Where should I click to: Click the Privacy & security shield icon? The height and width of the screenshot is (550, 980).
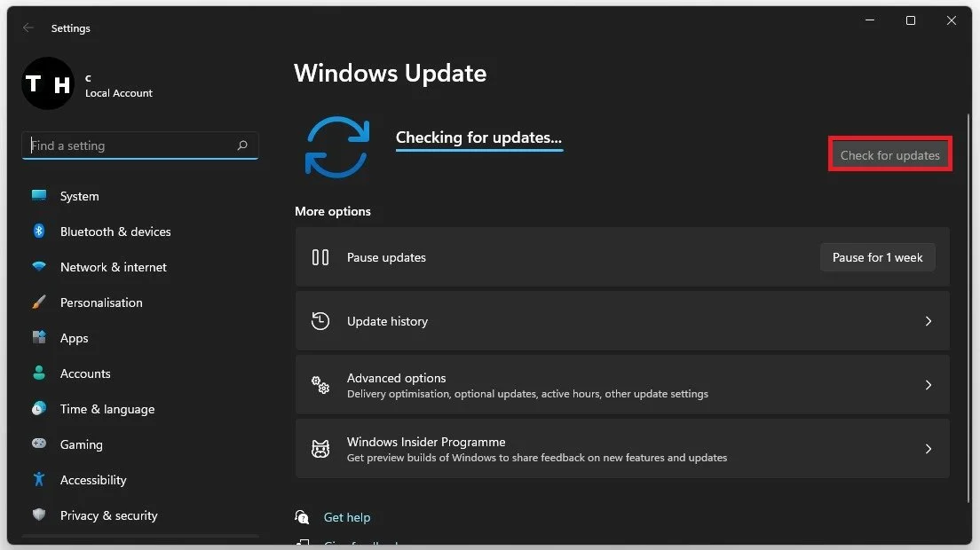[39, 515]
